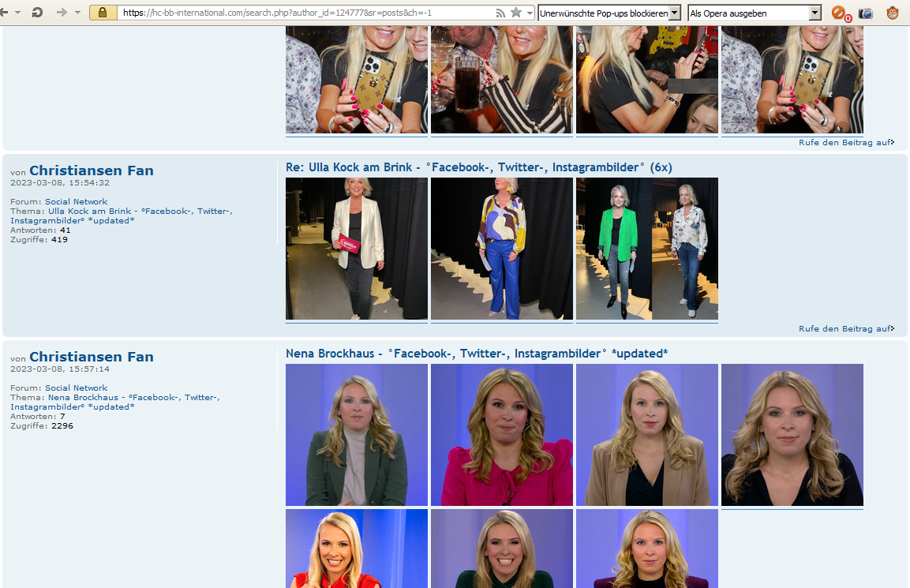Open Social Network forum link in Nena post

76,388
